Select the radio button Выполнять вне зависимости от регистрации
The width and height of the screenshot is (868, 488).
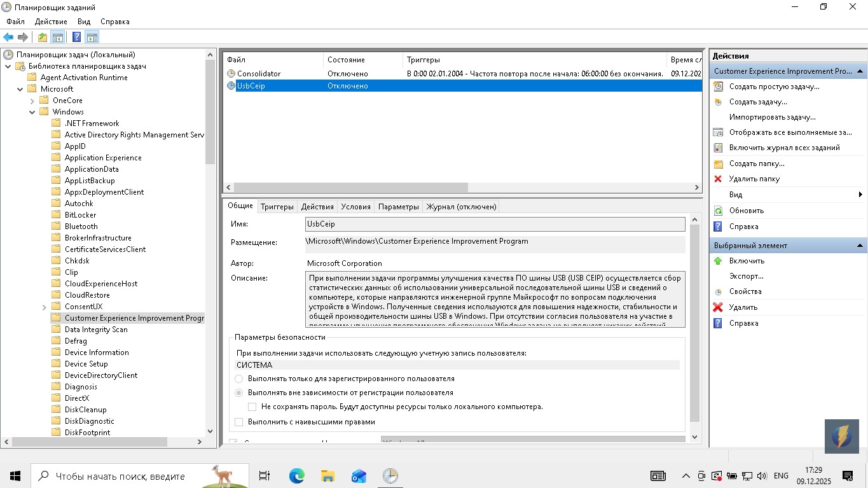[x=239, y=393]
